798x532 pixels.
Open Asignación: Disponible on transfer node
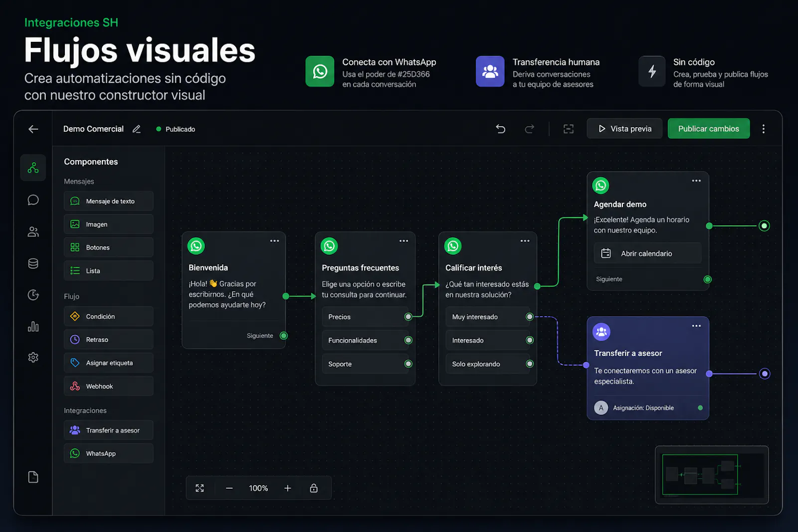tap(648, 408)
